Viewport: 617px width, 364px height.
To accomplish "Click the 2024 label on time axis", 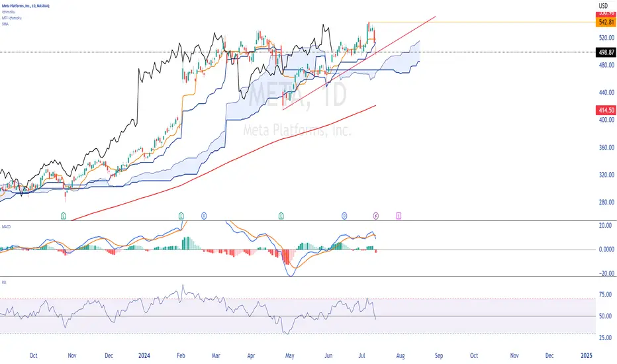I will click(144, 355).
